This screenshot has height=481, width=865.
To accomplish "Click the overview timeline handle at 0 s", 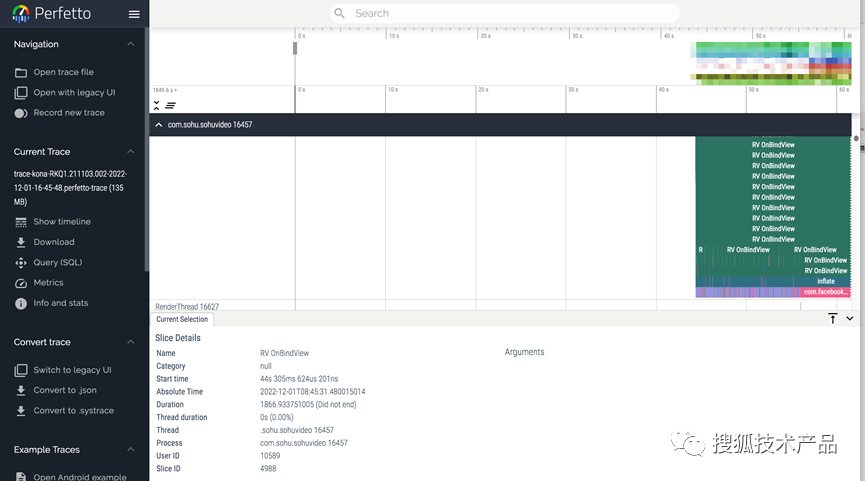I will coord(295,49).
